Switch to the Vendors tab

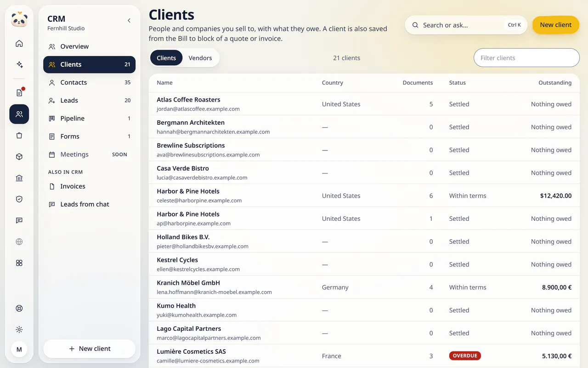[200, 58]
